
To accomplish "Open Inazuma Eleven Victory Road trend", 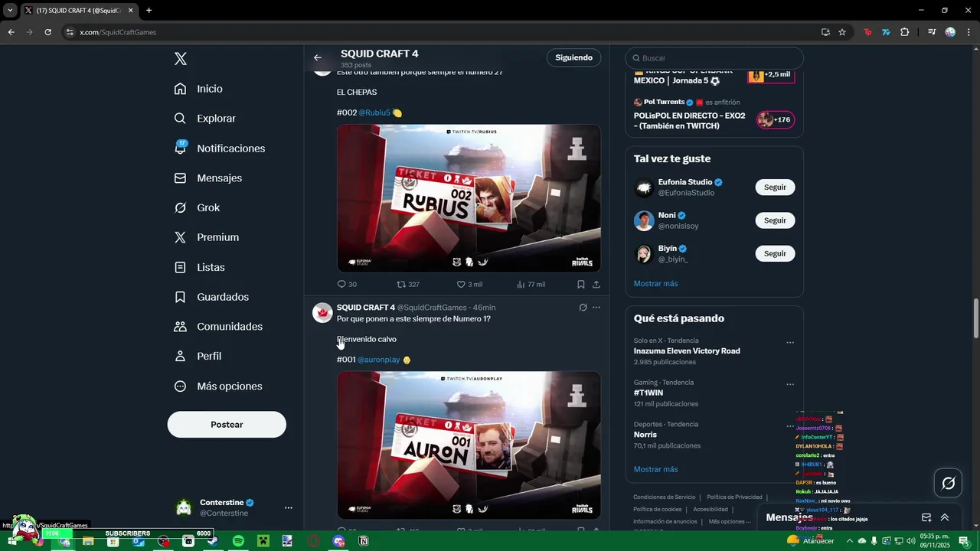I will pos(687,351).
